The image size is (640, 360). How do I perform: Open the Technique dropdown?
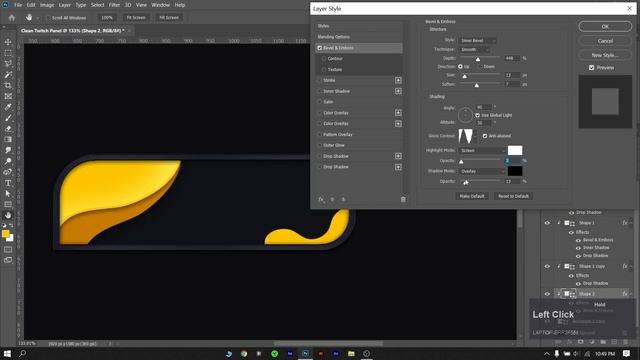[475, 49]
